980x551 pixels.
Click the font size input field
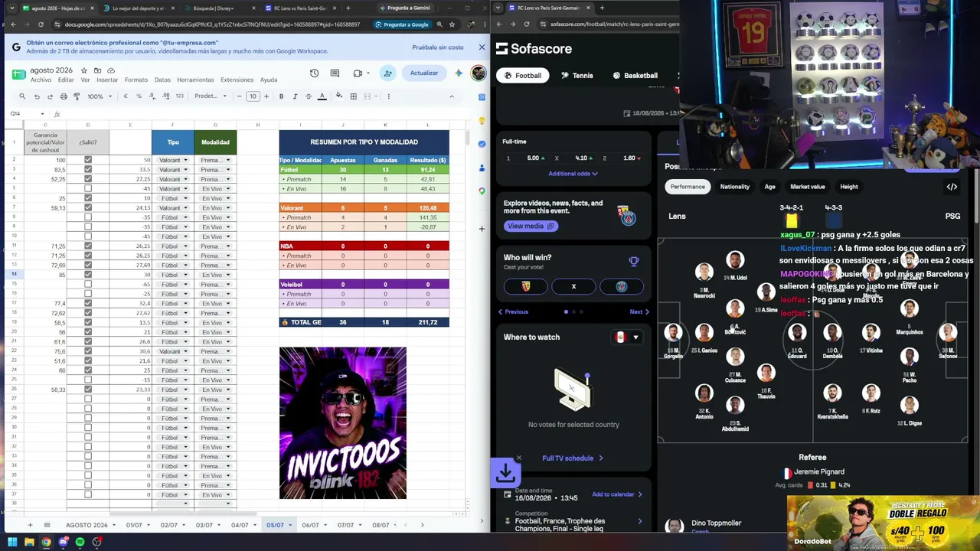[x=253, y=96]
